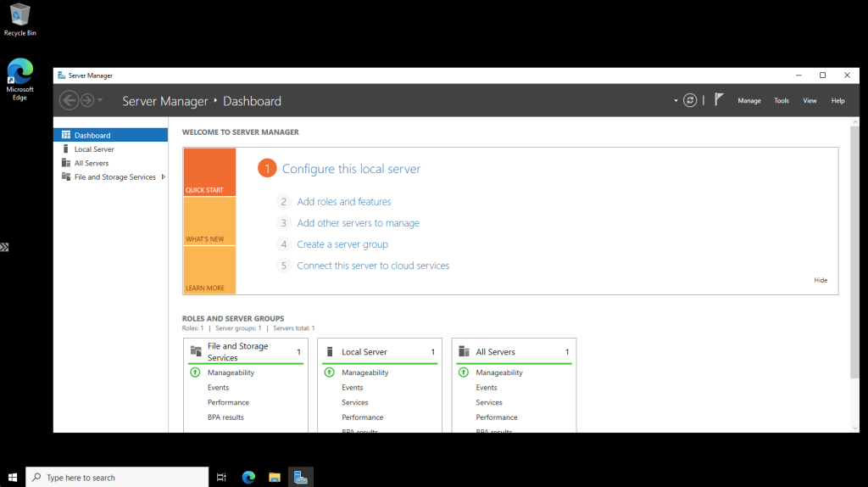The width and height of the screenshot is (868, 487).
Task: Click the double-chevron expander at the screen's left edge
Action: coord(4,247)
